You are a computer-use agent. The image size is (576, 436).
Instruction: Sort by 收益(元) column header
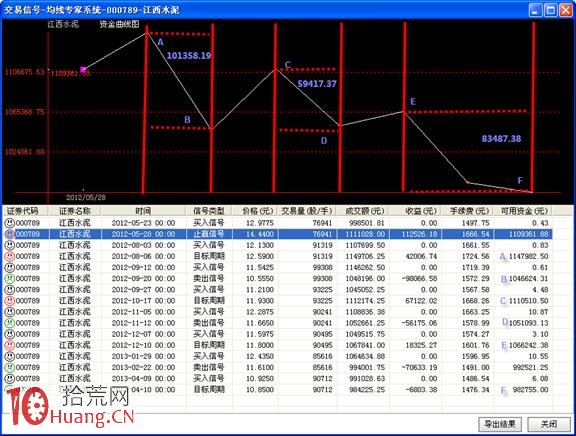tap(415, 211)
